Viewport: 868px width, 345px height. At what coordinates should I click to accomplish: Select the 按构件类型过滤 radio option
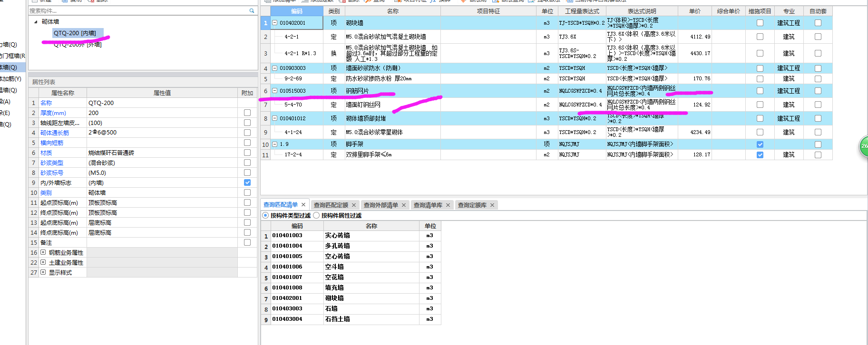click(x=265, y=215)
